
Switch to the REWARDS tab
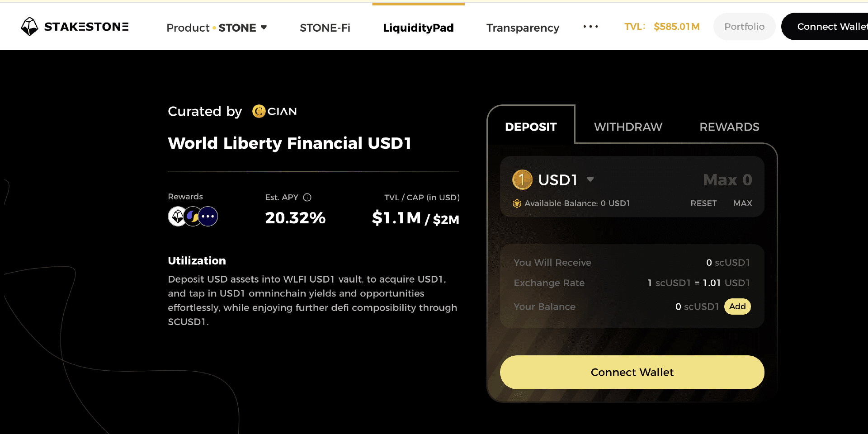pos(729,127)
